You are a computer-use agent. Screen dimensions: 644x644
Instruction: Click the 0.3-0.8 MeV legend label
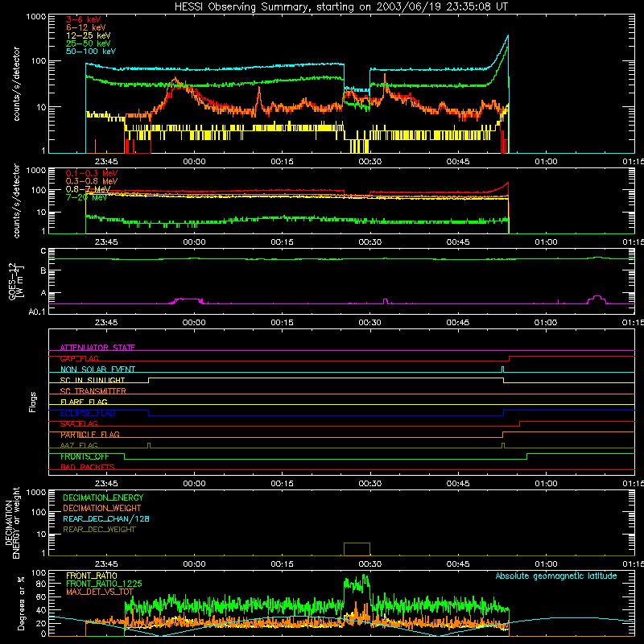92,181
